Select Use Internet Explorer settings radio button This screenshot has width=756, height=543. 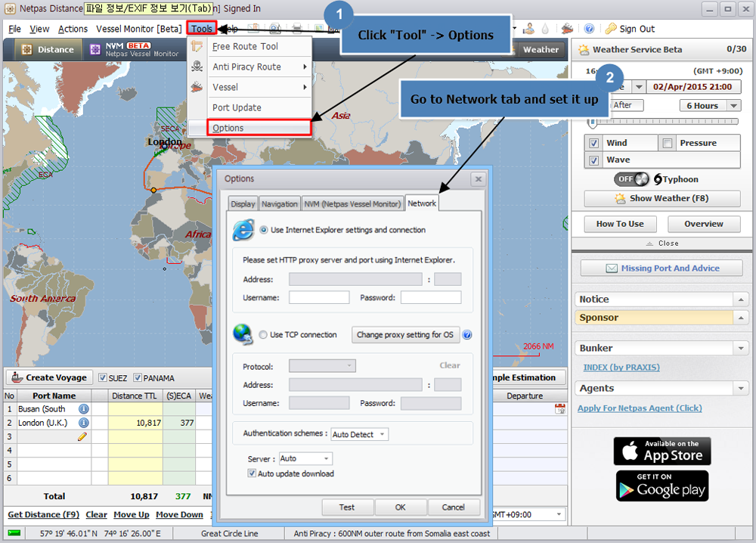(x=264, y=230)
